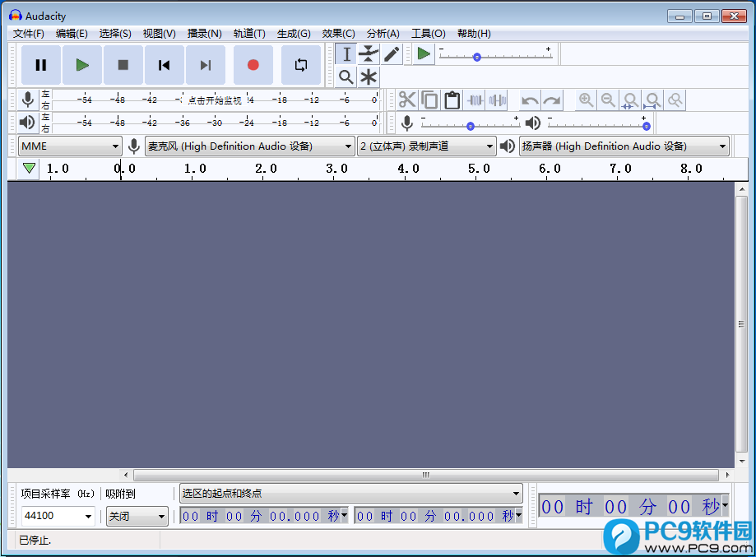Click the green timeline options triangle

(29, 169)
